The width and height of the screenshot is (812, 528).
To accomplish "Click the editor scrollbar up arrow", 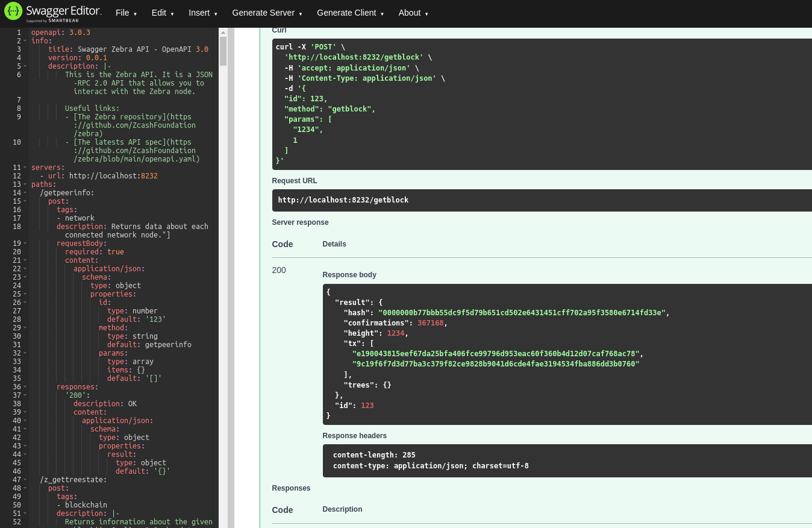I will point(223,32).
